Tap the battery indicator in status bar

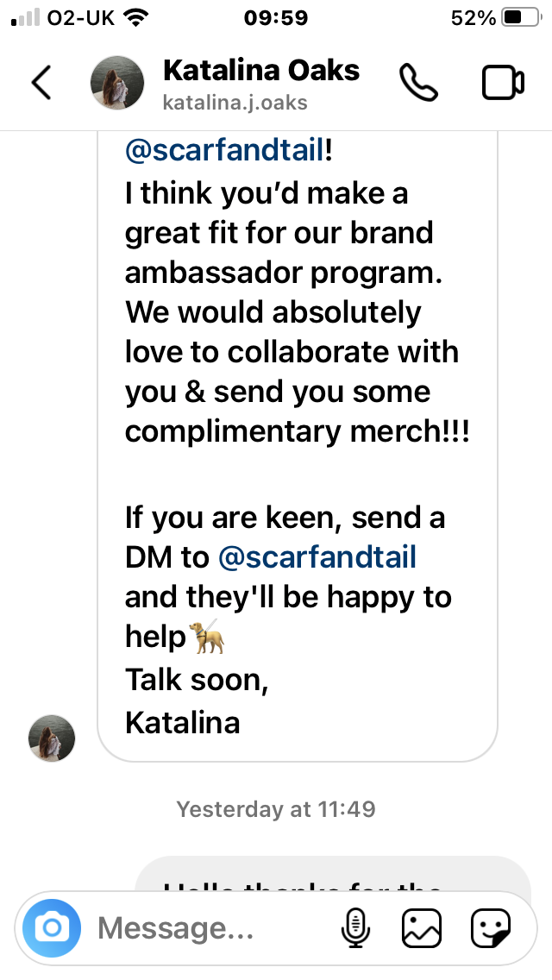[x=523, y=18]
